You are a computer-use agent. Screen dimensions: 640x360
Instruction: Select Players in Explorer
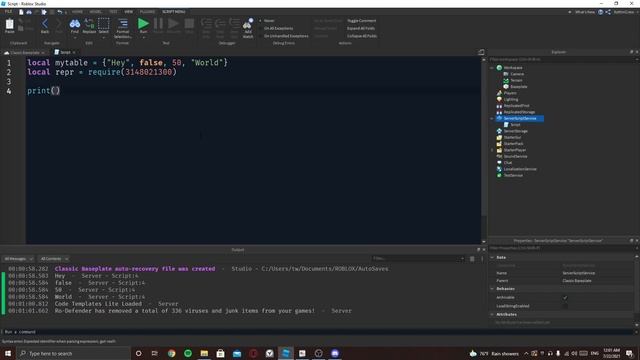point(510,93)
